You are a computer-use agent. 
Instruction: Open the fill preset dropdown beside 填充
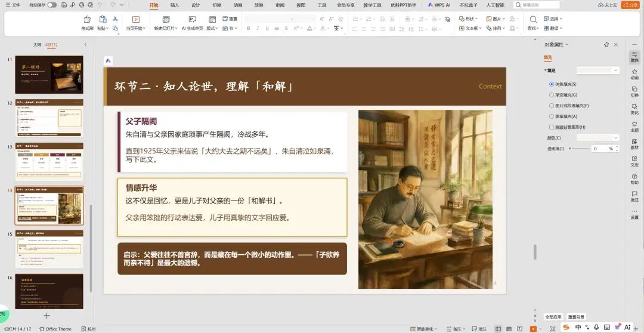[597, 70]
